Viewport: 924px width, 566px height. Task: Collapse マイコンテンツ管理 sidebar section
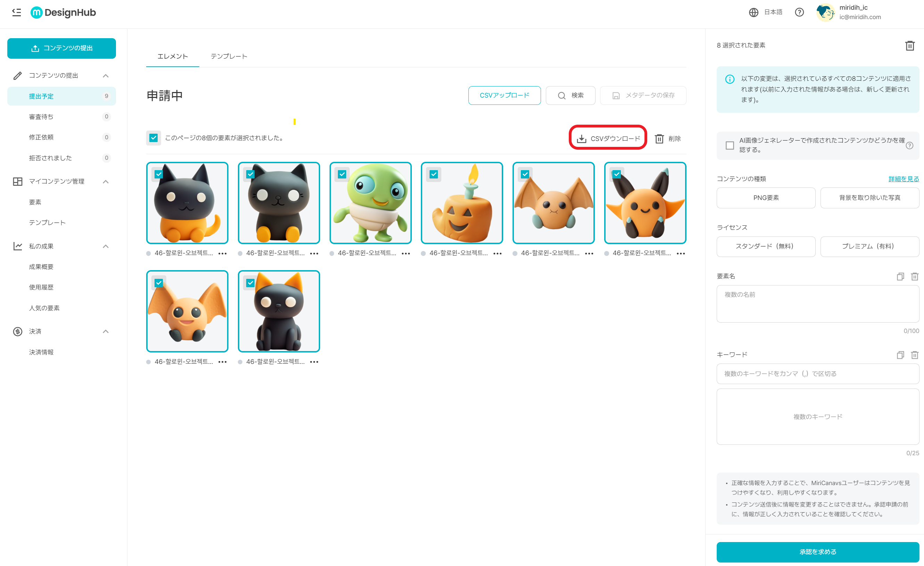pos(106,182)
